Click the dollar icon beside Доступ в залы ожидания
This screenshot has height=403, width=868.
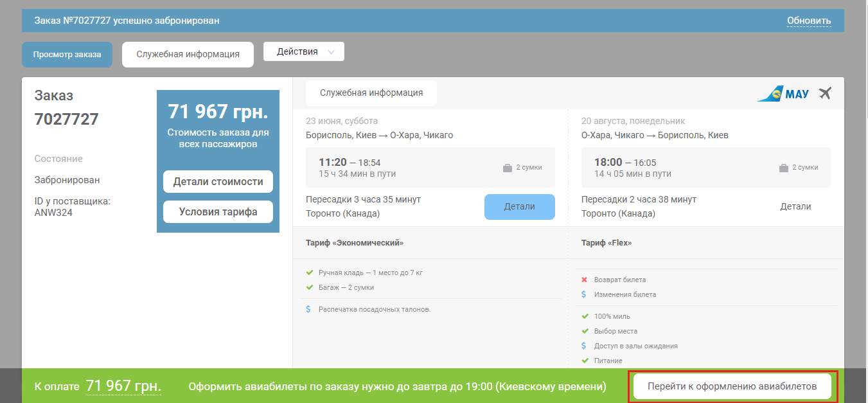coord(584,346)
